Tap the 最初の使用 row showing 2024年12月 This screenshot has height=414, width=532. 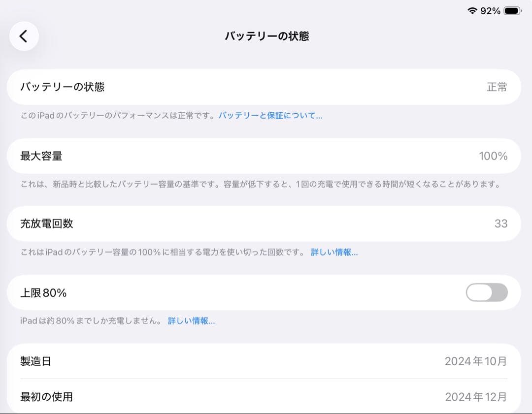[266, 397]
